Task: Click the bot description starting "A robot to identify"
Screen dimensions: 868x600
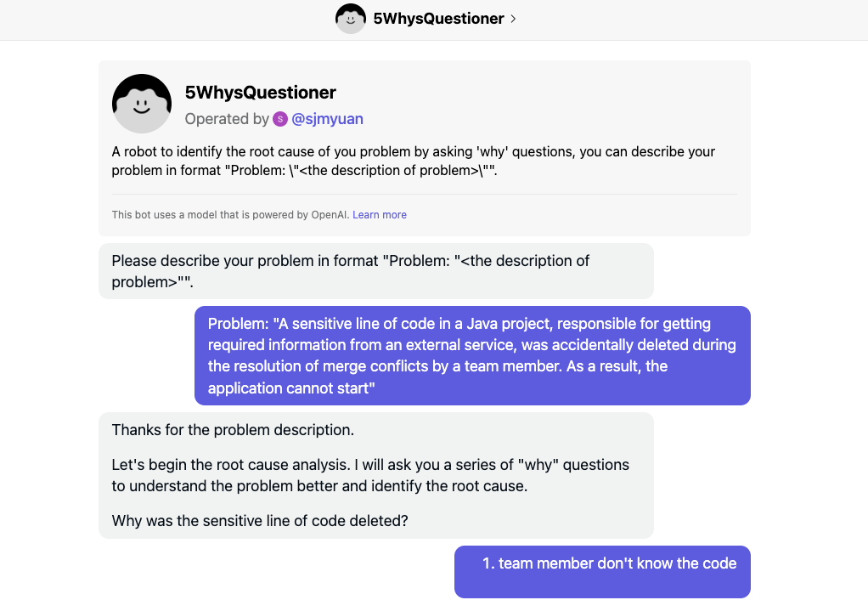Action: coord(413,161)
